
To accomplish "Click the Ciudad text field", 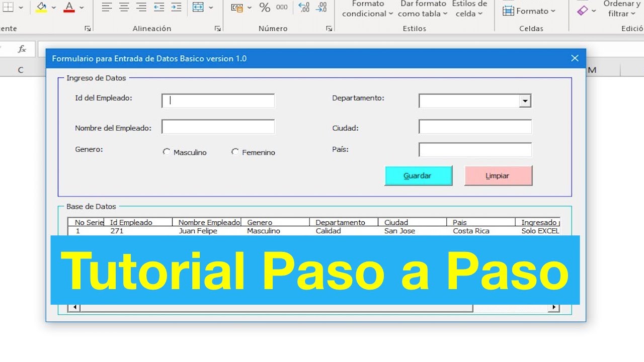I will click(475, 127).
